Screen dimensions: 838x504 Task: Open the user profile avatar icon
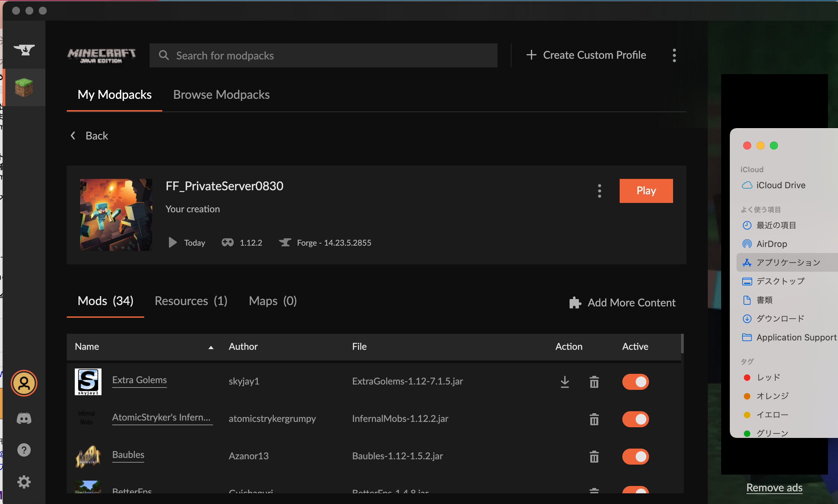pos(24,383)
